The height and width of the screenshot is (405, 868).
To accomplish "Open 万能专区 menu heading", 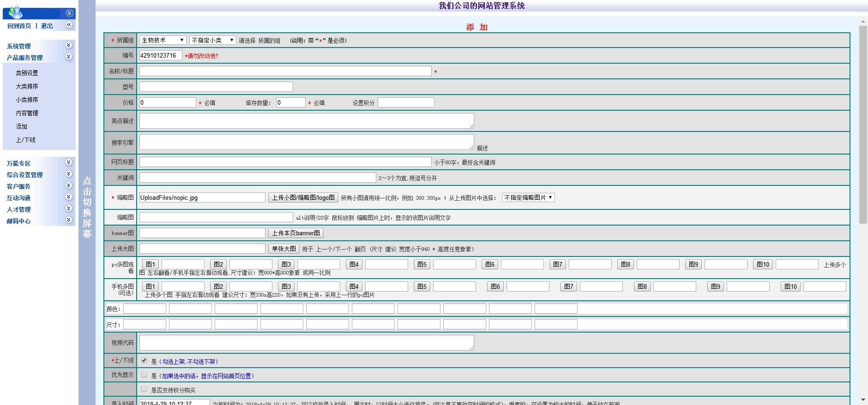I will point(18,163).
